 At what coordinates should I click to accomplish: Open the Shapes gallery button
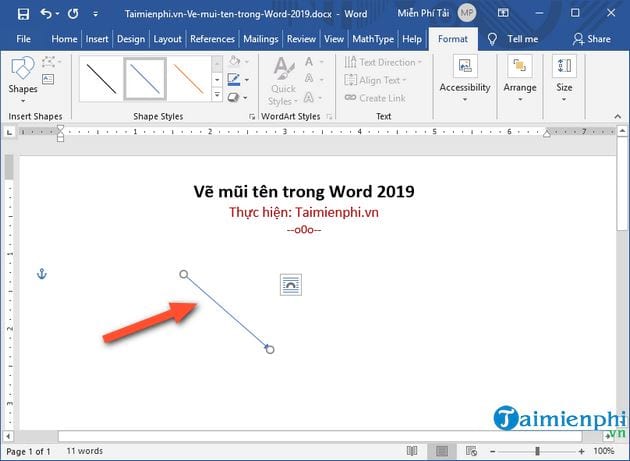pyautogui.click(x=23, y=80)
